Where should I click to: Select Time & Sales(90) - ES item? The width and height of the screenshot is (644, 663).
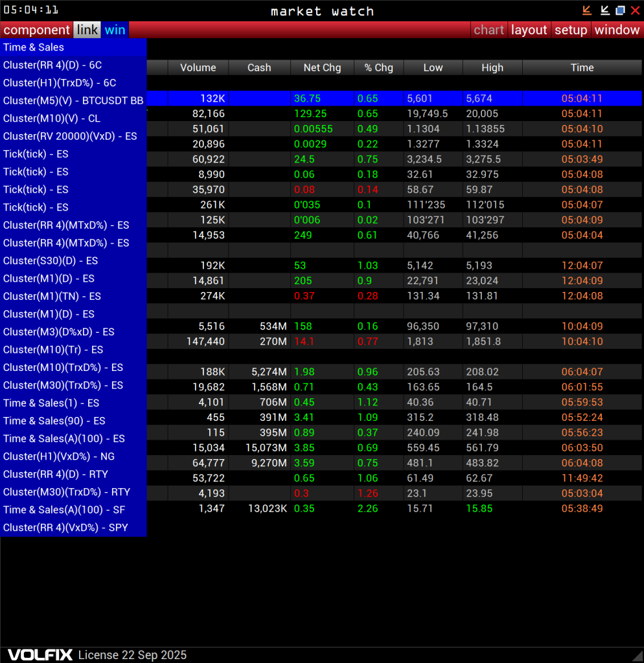73,421
